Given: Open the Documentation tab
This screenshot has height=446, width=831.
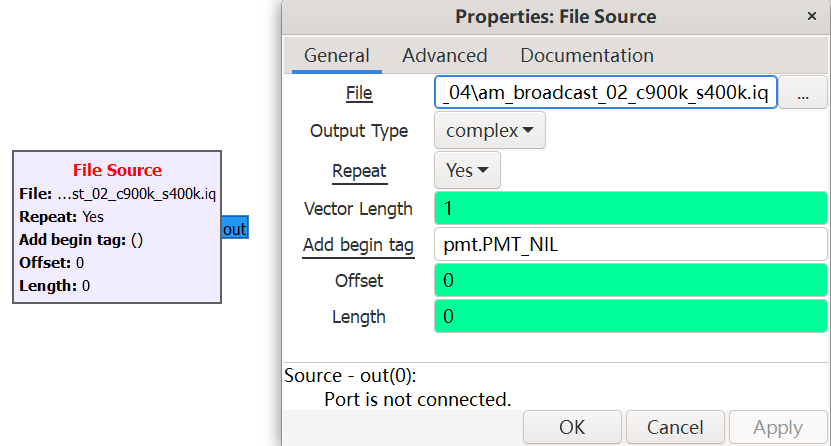Looking at the screenshot, I should pyautogui.click(x=586, y=56).
